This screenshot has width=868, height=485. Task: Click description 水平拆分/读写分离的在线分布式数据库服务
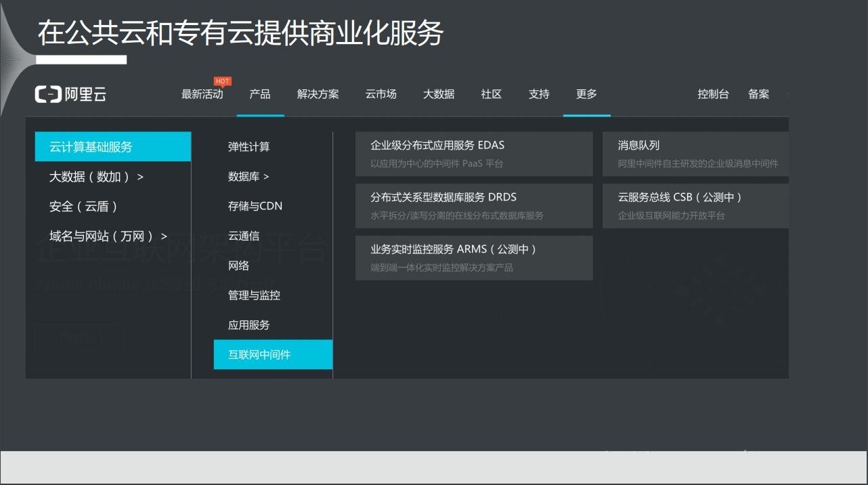[457, 215]
